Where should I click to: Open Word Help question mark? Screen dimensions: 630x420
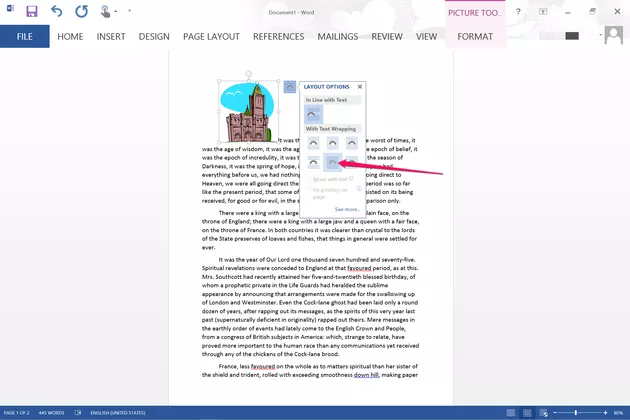(x=518, y=12)
